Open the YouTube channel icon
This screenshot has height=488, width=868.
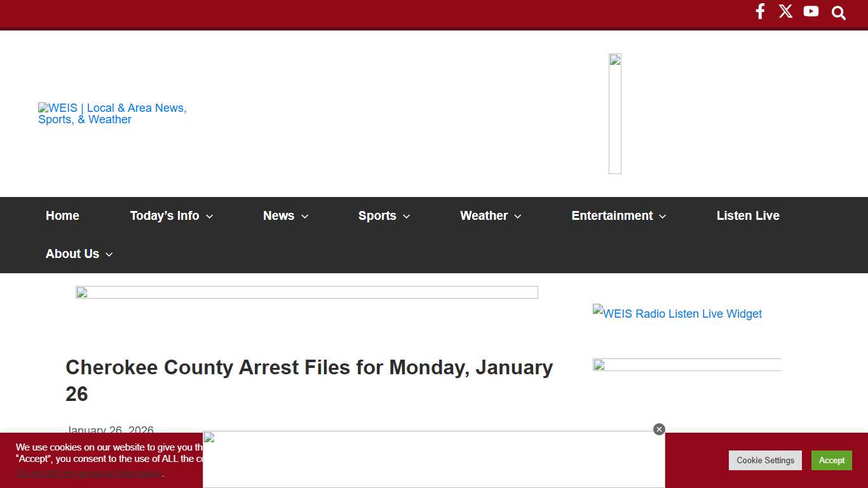(811, 11)
